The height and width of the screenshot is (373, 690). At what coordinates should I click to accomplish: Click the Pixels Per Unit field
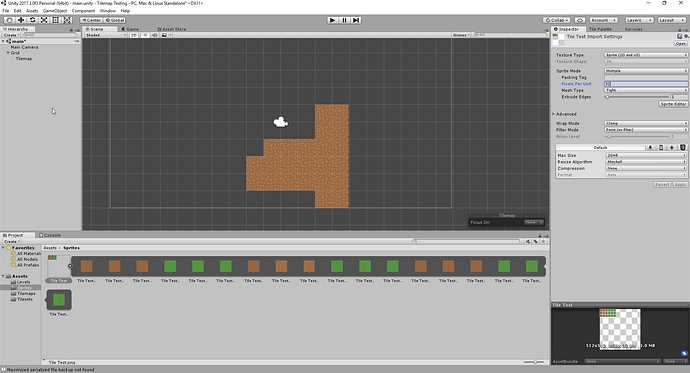click(646, 84)
